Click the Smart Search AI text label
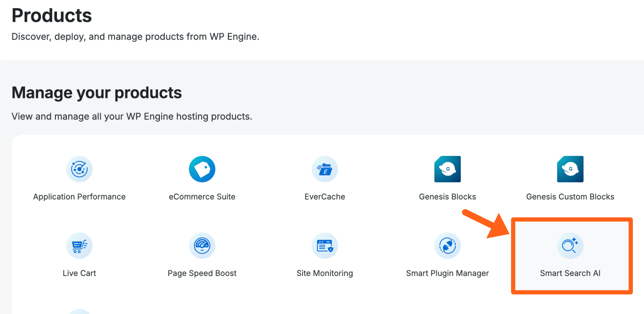Image resolution: width=644 pixels, height=314 pixels. 570,273
